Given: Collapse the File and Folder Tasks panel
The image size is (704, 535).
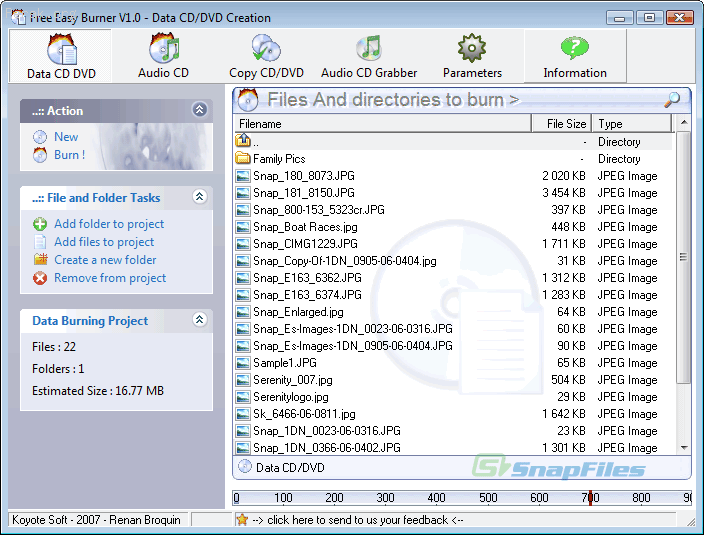Looking at the screenshot, I should click(200, 197).
